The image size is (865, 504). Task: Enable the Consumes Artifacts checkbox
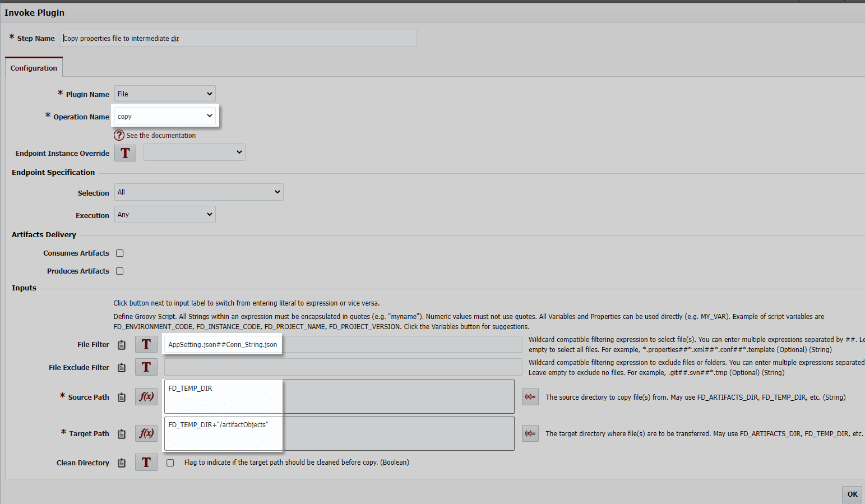pyautogui.click(x=119, y=253)
